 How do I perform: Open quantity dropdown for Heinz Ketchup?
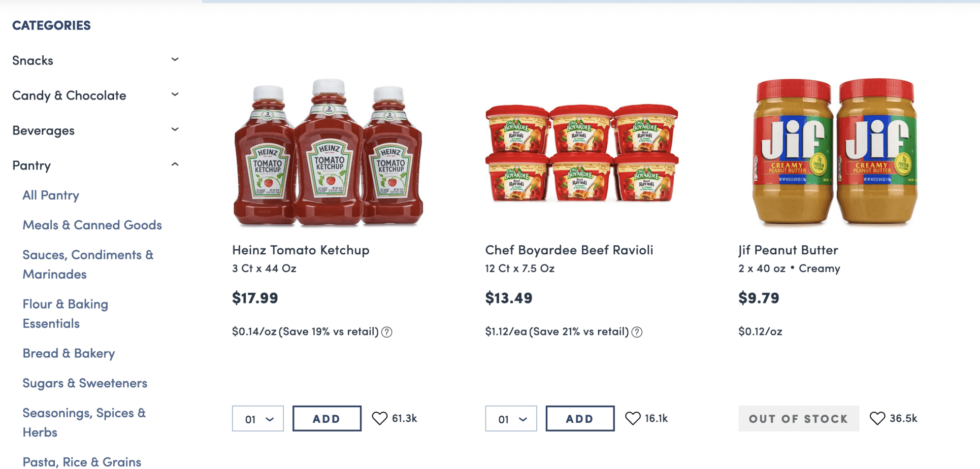click(258, 419)
